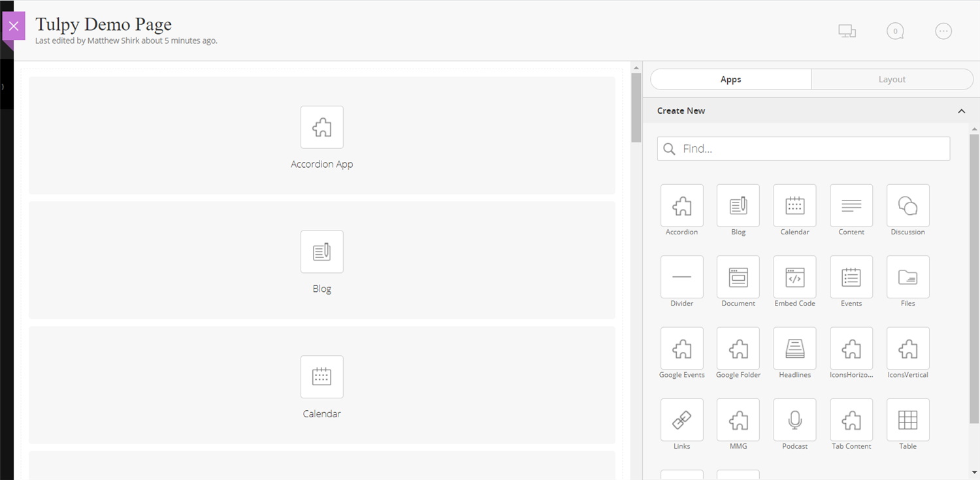Viewport: 980px width, 480px height.
Task: Click the Last edited by Matthew Shirk text
Action: (x=126, y=40)
